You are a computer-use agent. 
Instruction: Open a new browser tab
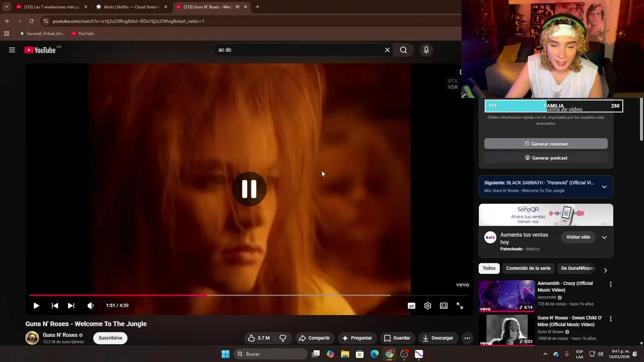pyautogui.click(x=258, y=7)
